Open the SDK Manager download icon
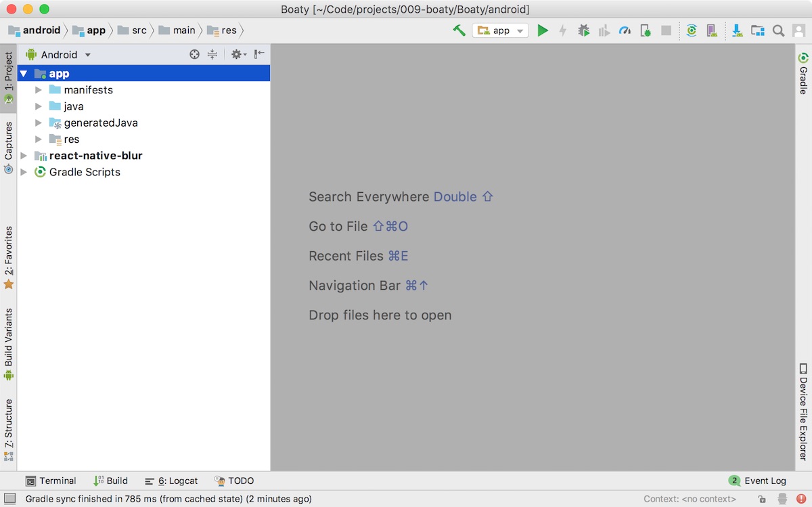This screenshot has height=507, width=812. pyautogui.click(x=737, y=30)
